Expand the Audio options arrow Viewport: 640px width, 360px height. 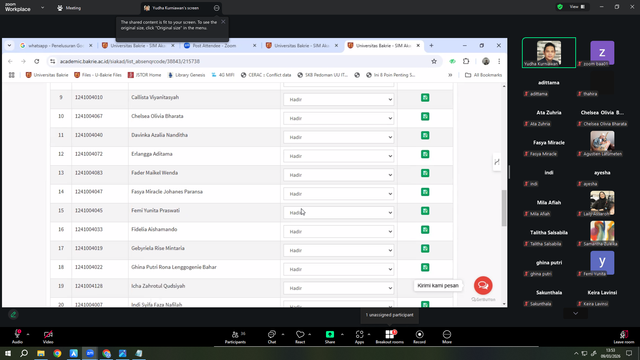pyautogui.click(x=28, y=334)
